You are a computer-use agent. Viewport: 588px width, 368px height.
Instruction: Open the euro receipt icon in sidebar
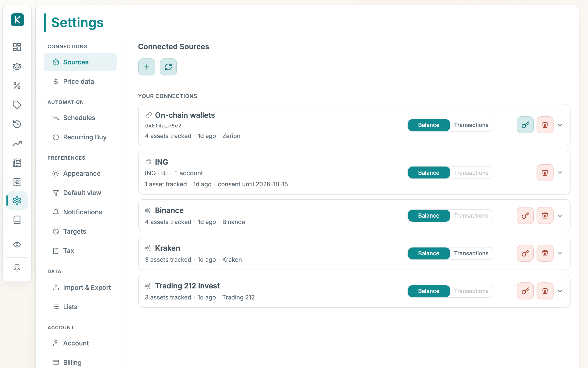(17, 182)
